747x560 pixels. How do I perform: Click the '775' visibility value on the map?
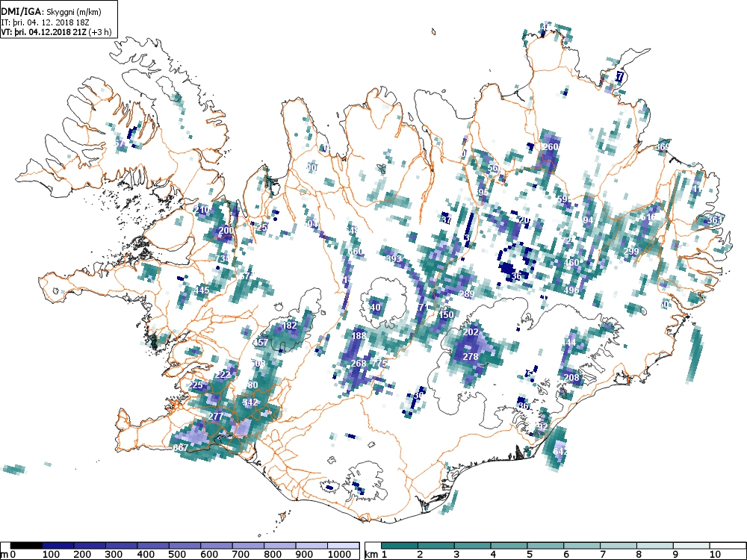pyautogui.click(x=379, y=364)
